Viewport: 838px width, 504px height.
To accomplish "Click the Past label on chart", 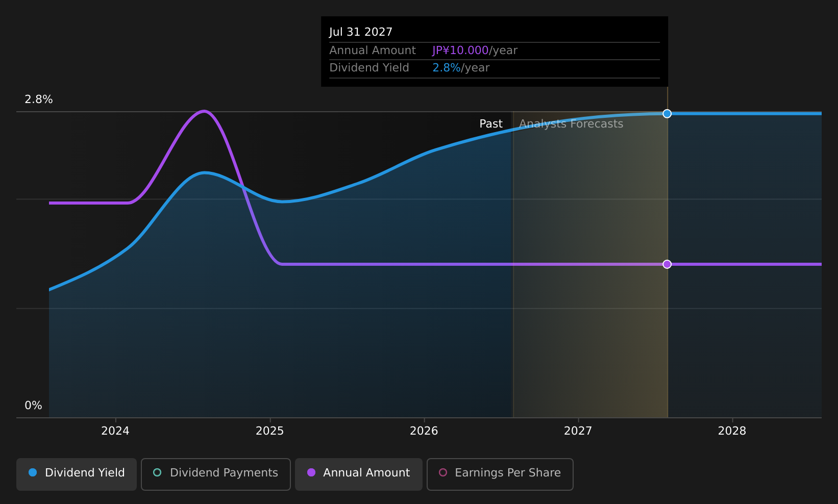I will (491, 124).
